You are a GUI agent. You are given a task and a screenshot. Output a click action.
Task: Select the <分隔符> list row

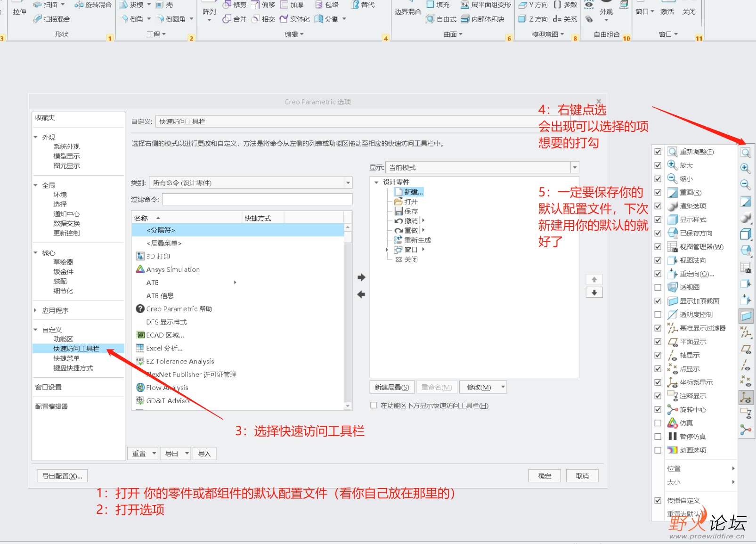pos(238,230)
